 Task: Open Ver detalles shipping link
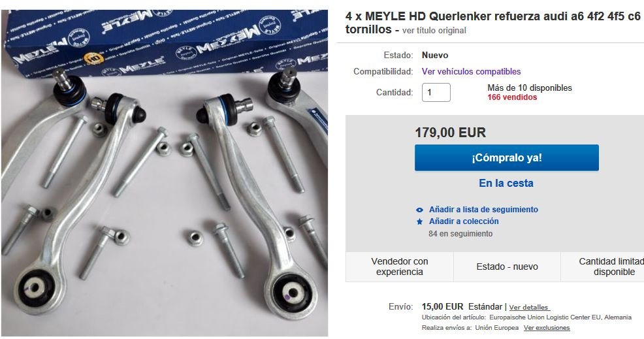tap(528, 308)
